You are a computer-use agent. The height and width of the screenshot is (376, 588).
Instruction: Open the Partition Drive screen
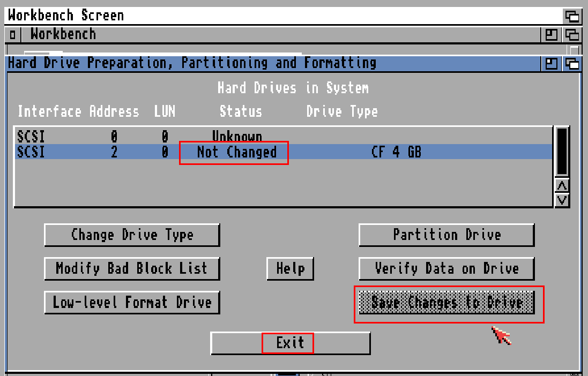click(446, 235)
